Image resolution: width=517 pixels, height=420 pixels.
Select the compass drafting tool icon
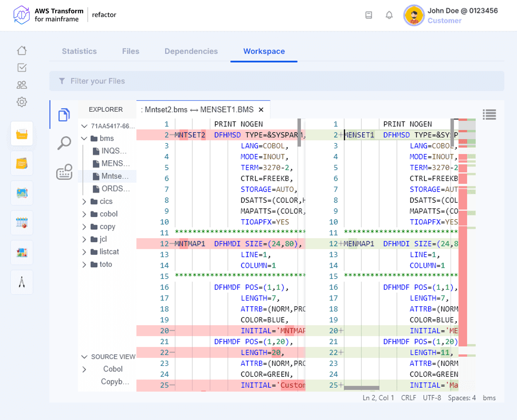(x=22, y=282)
